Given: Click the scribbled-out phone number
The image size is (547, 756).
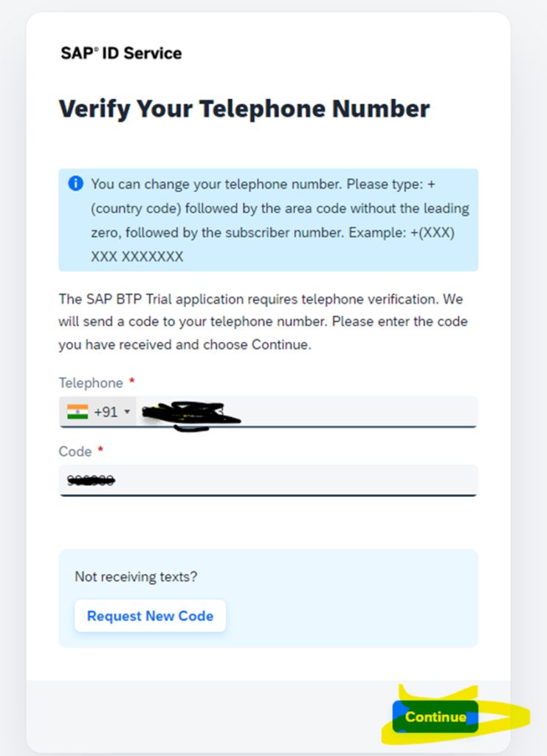Looking at the screenshot, I should [x=191, y=415].
